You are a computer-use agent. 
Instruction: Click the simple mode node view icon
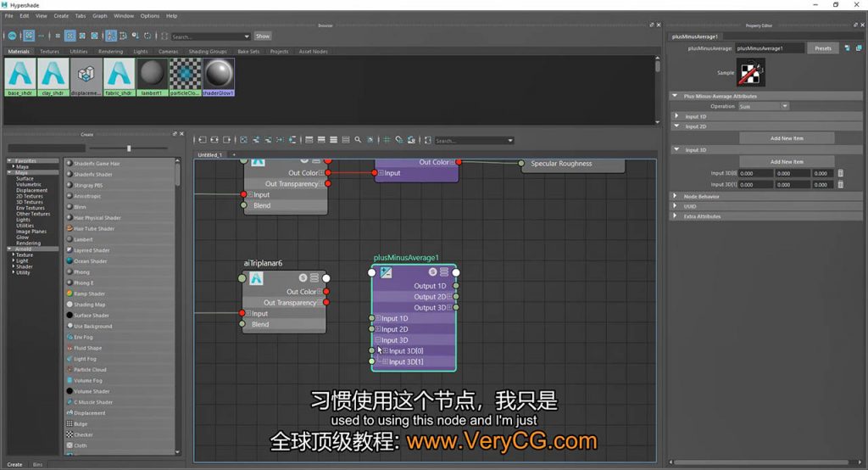309,140
